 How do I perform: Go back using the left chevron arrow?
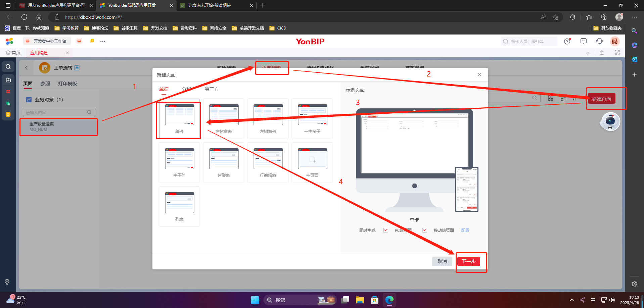26,68
